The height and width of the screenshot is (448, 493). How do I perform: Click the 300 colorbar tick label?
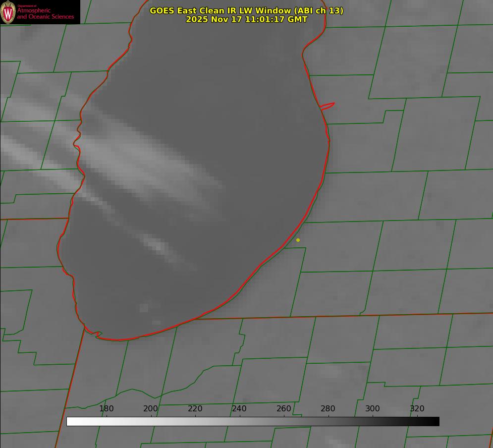point(373,408)
